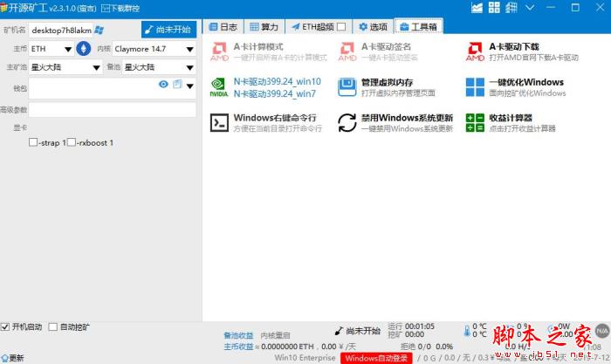Screen dimensions: 611x364
Task: Open 收益计算器 calculator icon
Action: tap(475, 123)
